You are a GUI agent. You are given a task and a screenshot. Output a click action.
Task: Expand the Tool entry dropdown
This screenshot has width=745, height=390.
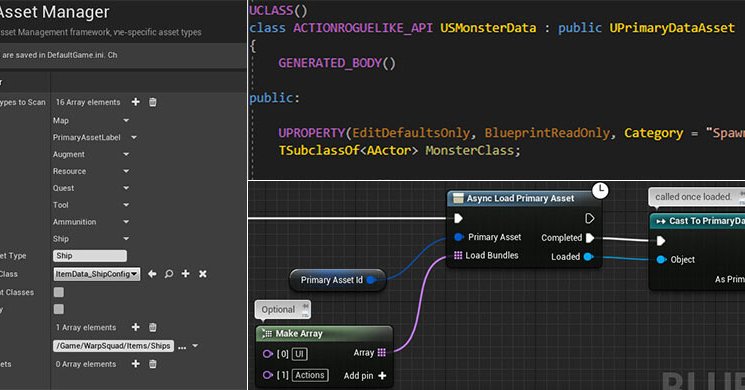pos(126,205)
